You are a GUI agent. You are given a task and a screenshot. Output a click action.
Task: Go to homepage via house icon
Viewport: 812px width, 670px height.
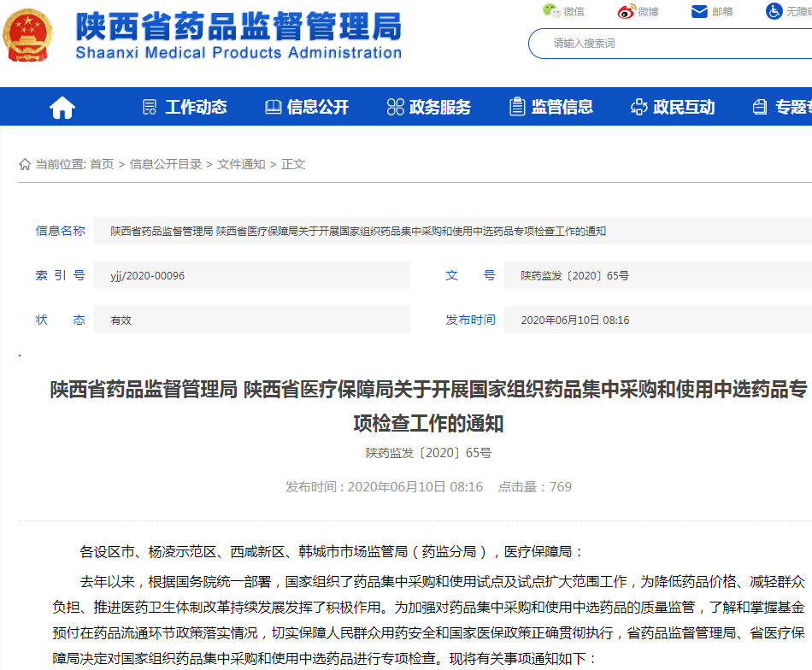tap(62, 108)
